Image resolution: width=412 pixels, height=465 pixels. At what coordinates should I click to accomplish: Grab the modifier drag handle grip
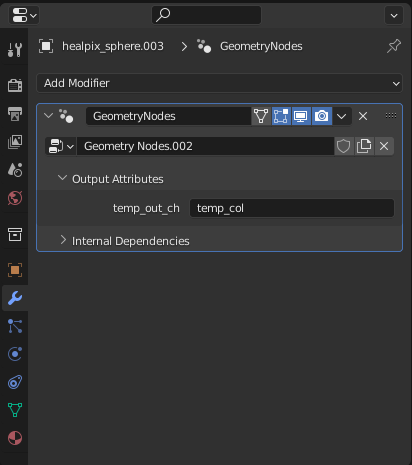391,116
